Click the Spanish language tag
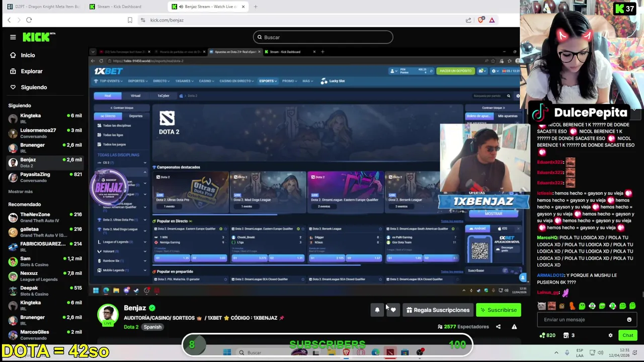Screen dimensions: 644x362 click(x=152, y=327)
